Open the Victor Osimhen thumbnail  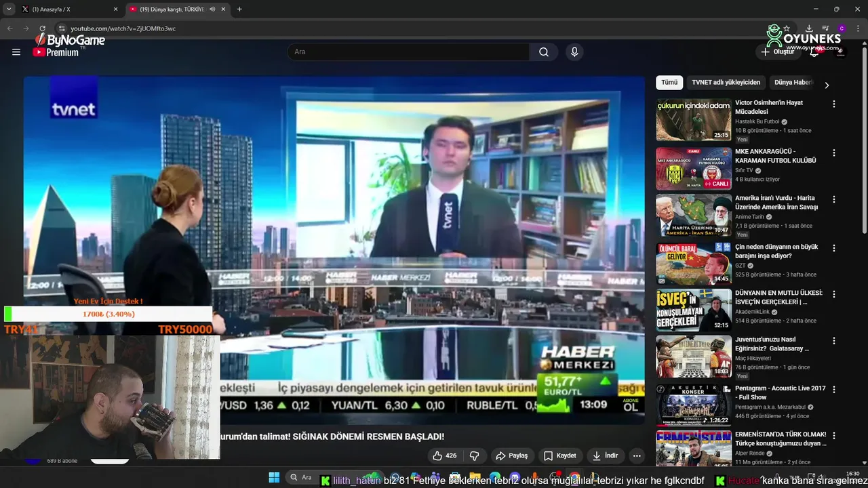tap(694, 120)
